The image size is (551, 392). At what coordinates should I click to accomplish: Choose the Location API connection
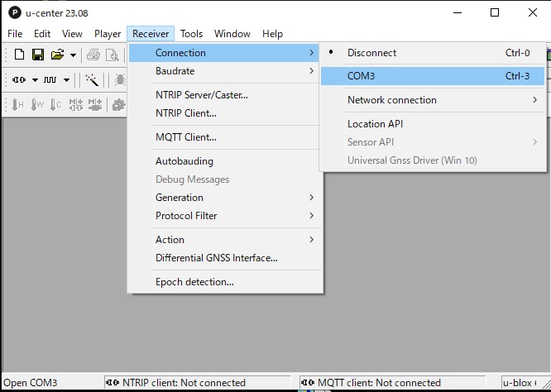433,124
